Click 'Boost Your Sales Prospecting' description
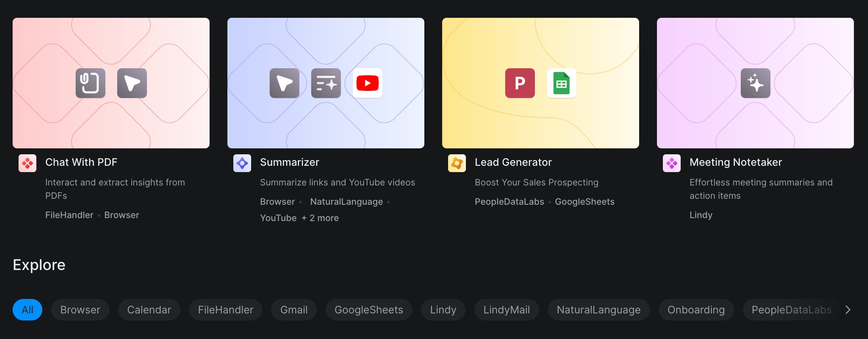 pyautogui.click(x=537, y=182)
